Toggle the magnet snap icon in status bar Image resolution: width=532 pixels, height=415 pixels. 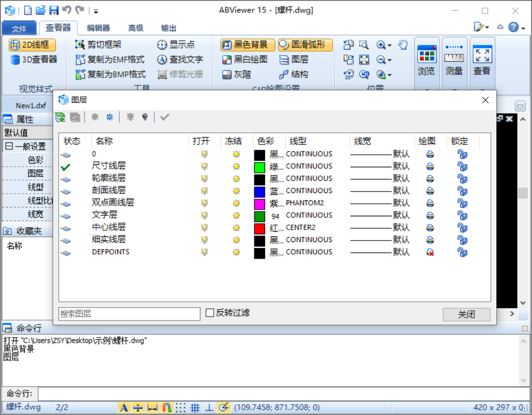click(x=167, y=407)
